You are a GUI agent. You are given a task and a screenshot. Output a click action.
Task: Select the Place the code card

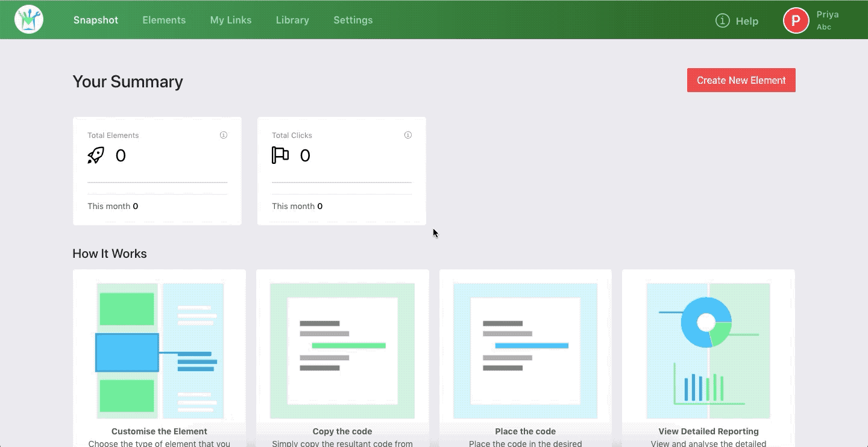[525, 349]
